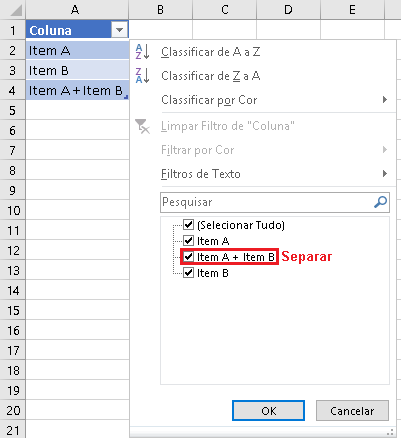
Task: Uncheck the Item B checkbox
Action: (x=188, y=273)
